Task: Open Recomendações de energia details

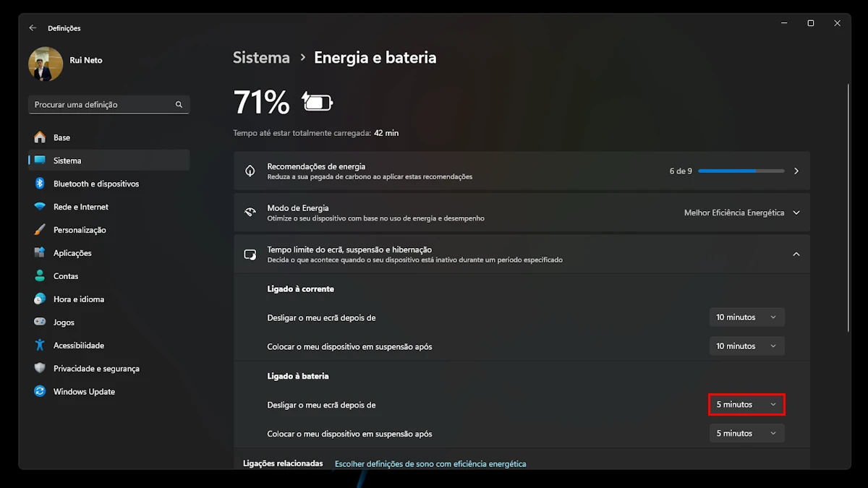Action: 796,171
